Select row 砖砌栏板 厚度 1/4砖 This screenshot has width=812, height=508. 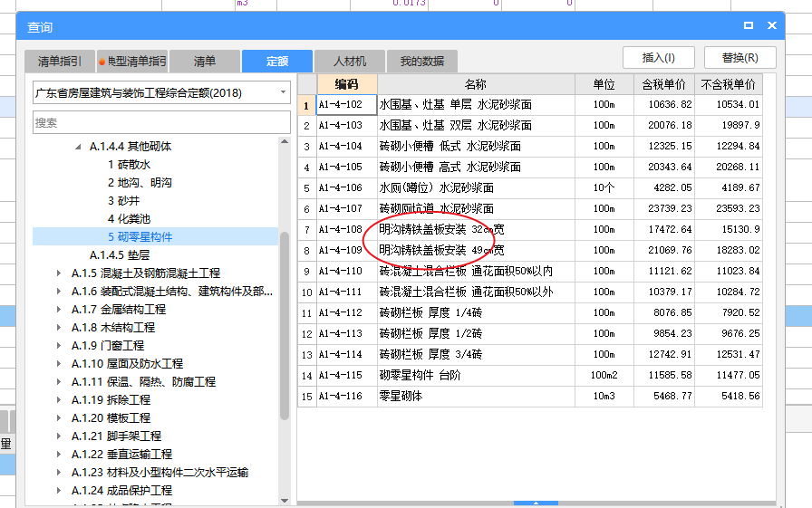pos(530,313)
